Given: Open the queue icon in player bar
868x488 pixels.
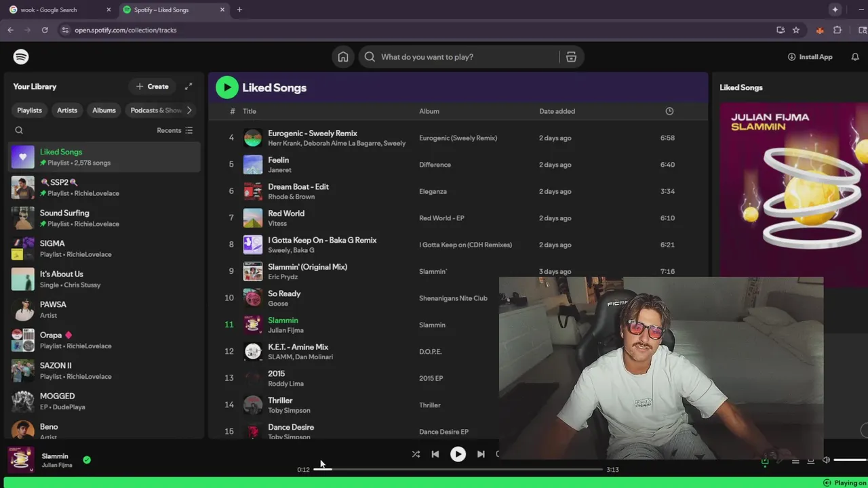Looking at the screenshot, I should coord(795,461).
